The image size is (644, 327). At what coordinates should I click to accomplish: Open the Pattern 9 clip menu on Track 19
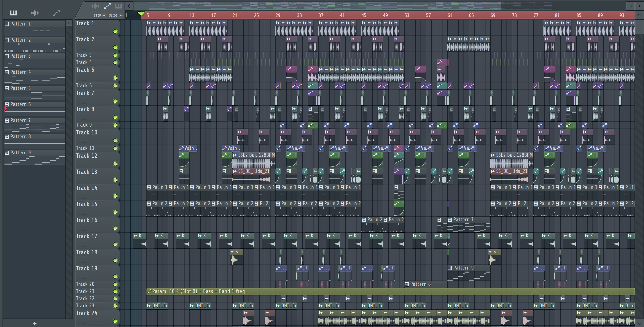tap(450, 268)
